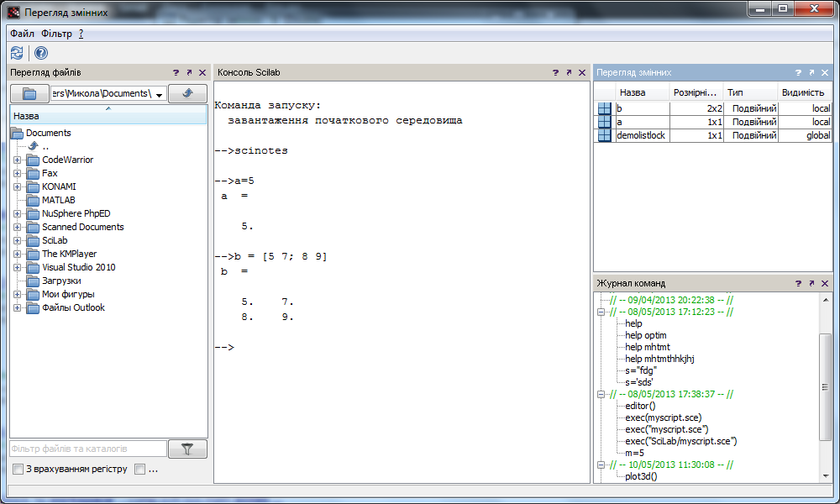Expand the SciLab folder

17,240
